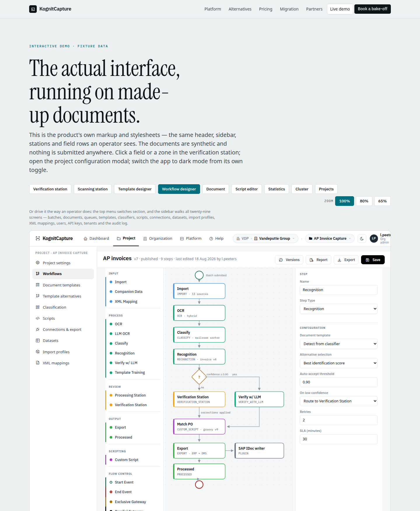Select the Workflow designer demo tab
Viewport: 420px width, 511px height.
pyautogui.click(x=179, y=189)
